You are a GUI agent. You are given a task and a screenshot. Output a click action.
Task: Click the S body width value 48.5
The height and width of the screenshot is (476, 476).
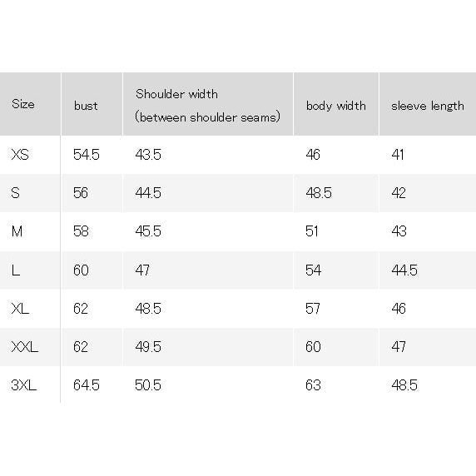[319, 193]
